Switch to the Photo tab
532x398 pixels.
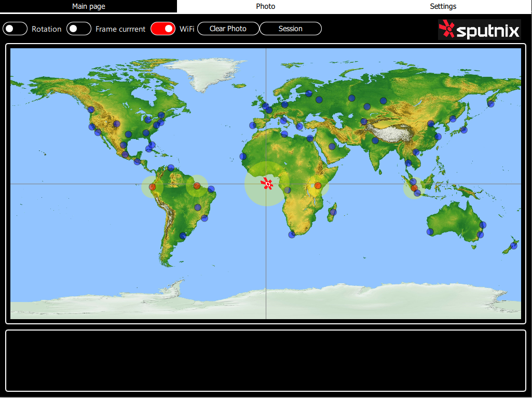coord(265,6)
